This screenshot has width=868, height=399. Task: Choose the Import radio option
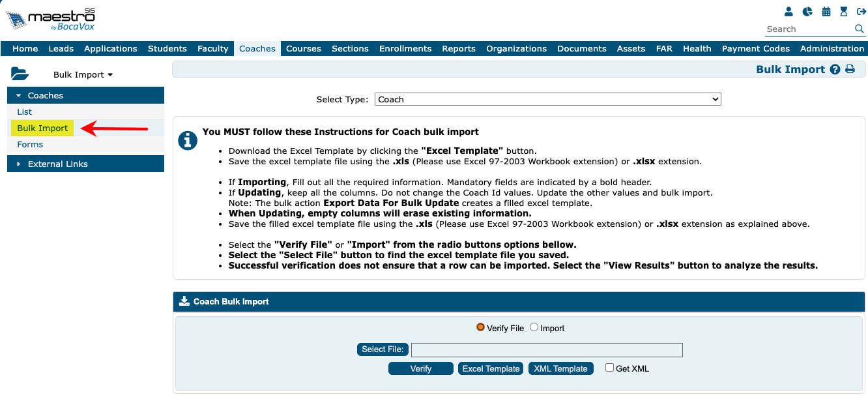click(x=534, y=327)
